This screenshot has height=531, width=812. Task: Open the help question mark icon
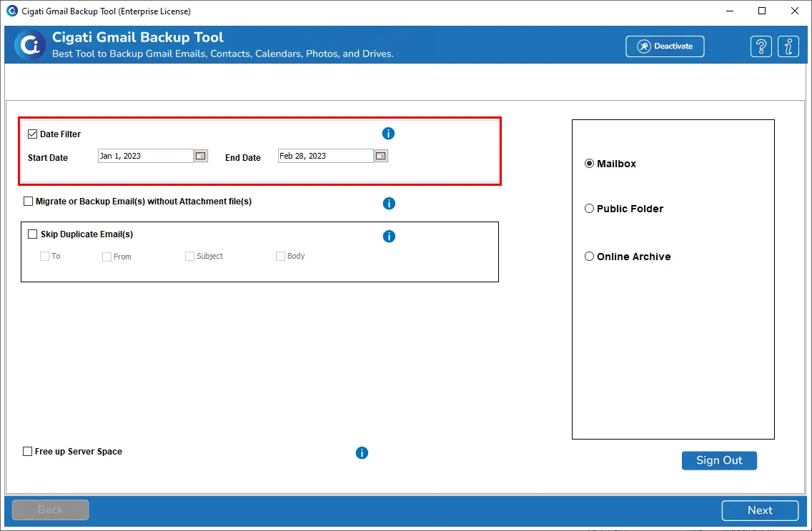pyautogui.click(x=761, y=46)
